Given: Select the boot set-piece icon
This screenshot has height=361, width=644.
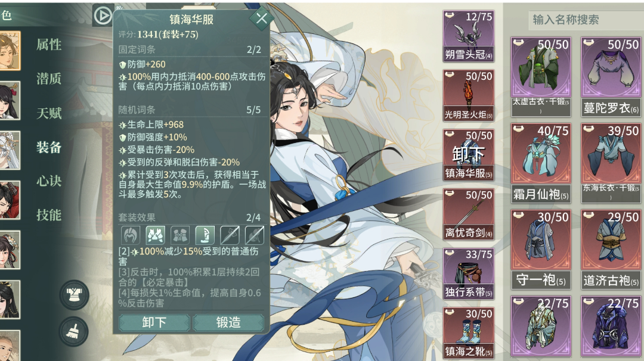Looking at the screenshot, I should pyautogui.click(x=205, y=235).
